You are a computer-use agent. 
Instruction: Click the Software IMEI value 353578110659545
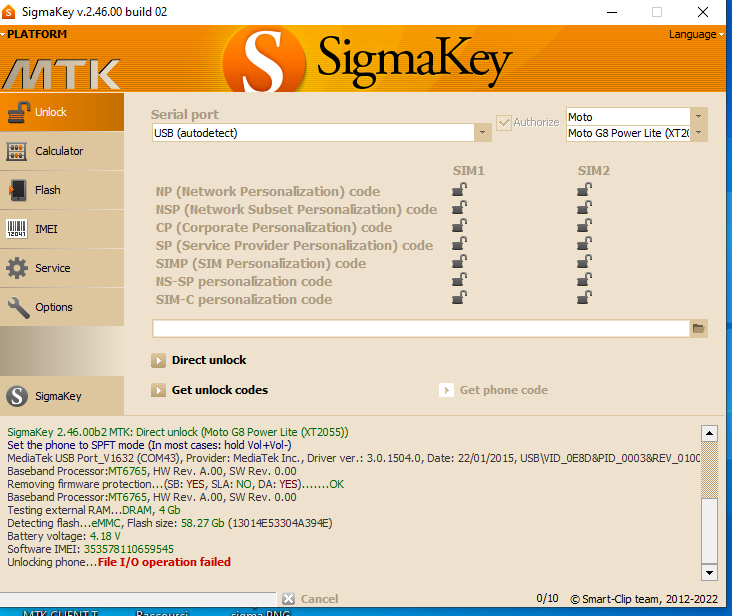click(x=129, y=549)
